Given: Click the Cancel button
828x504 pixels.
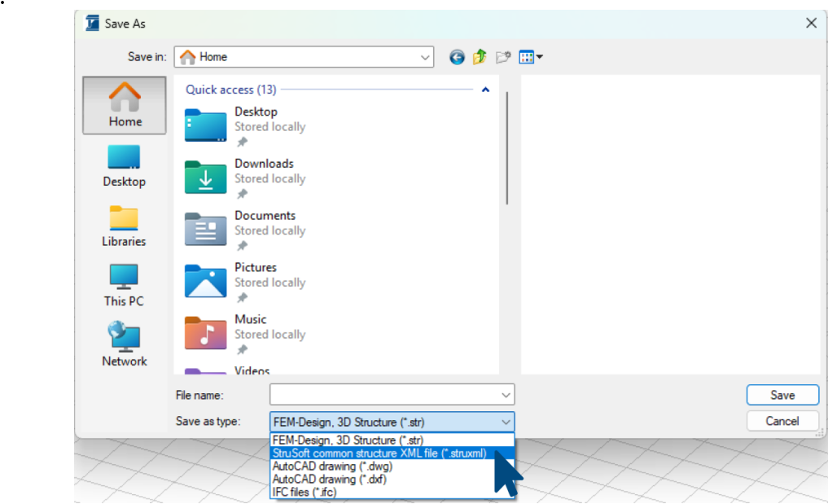Looking at the screenshot, I should [782, 421].
